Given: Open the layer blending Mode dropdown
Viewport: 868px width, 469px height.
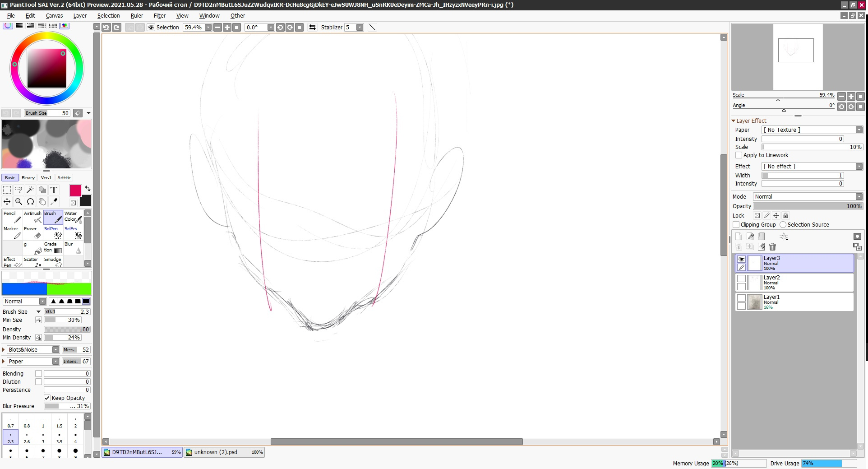Looking at the screenshot, I should coord(808,197).
